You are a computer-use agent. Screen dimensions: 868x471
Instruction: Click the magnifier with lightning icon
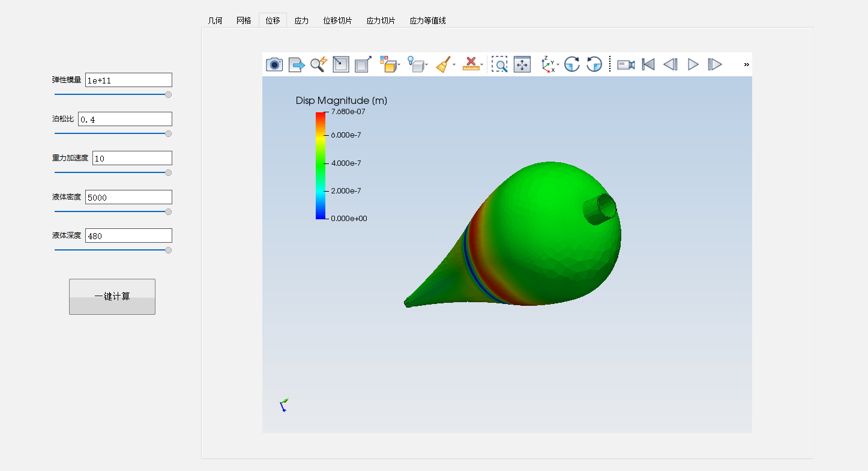[x=318, y=64]
